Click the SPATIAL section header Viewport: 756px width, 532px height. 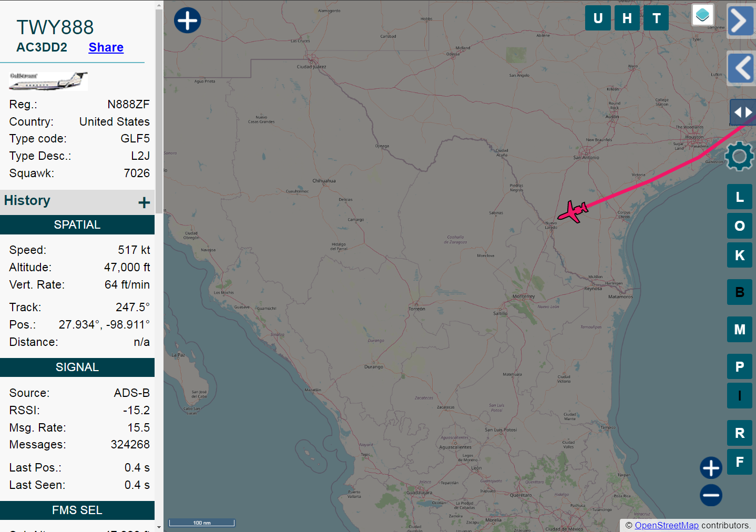click(77, 225)
